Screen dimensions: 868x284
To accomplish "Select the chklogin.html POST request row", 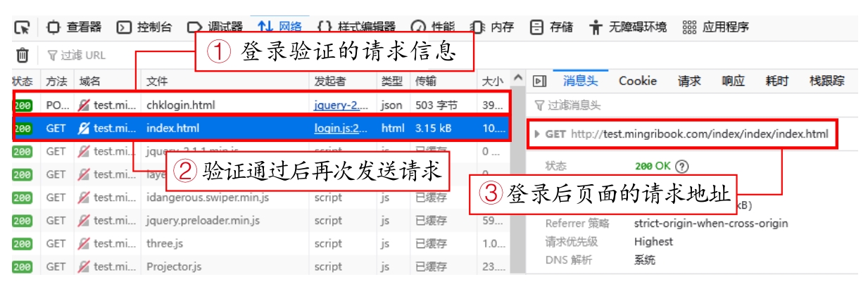I will tap(260, 105).
